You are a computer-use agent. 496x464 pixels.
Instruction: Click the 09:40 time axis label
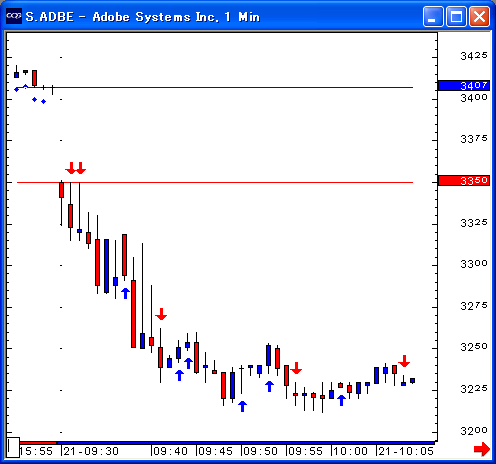point(170,451)
